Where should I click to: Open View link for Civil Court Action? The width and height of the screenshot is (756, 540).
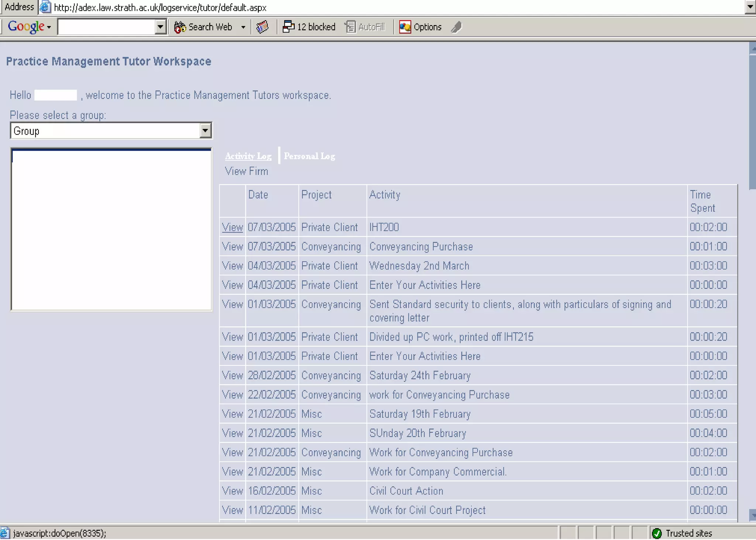(232, 491)
